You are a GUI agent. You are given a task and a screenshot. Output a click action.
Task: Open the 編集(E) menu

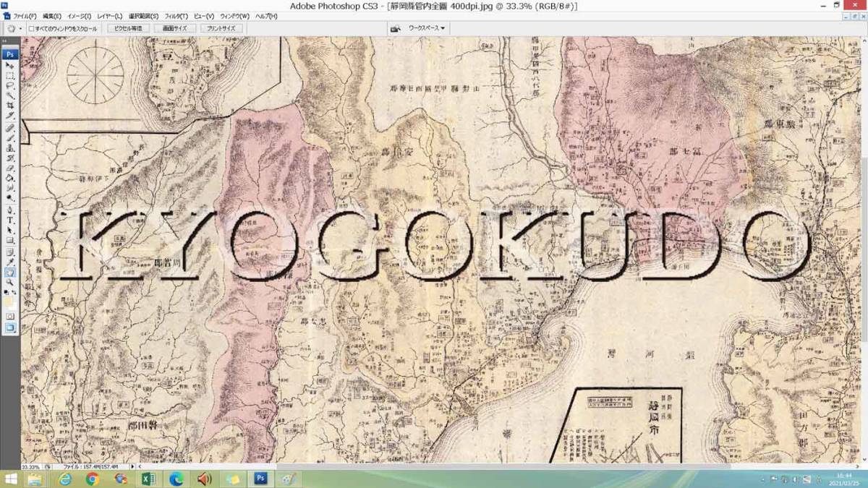(x=51, y=16)
